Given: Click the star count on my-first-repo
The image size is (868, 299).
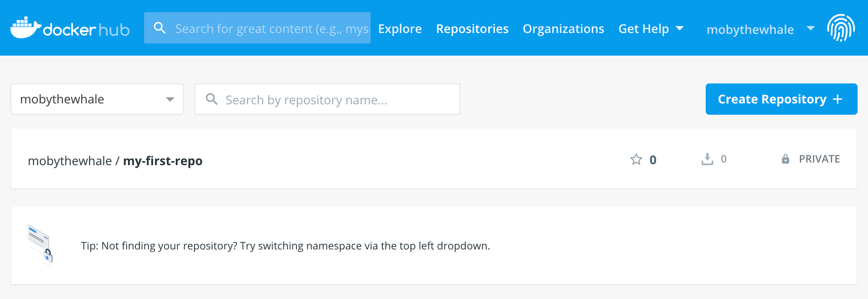Looking at the screenshot, I should 653,160.
